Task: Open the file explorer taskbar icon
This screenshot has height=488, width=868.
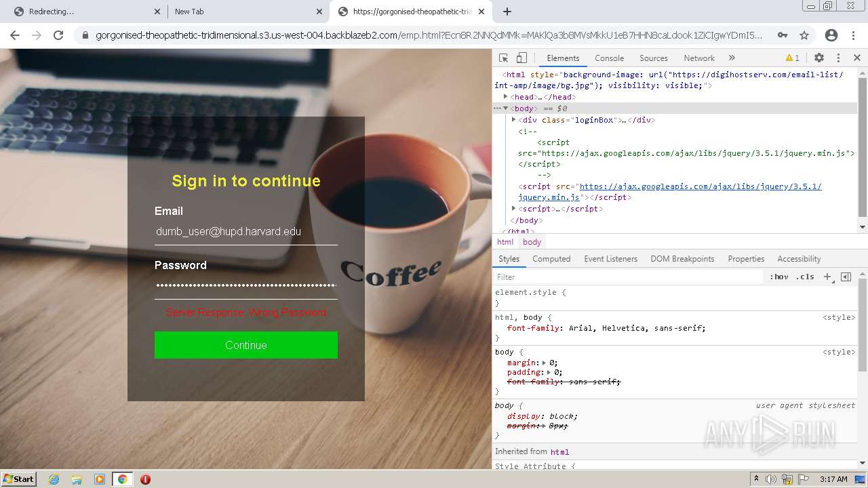Action: [77, 479]
